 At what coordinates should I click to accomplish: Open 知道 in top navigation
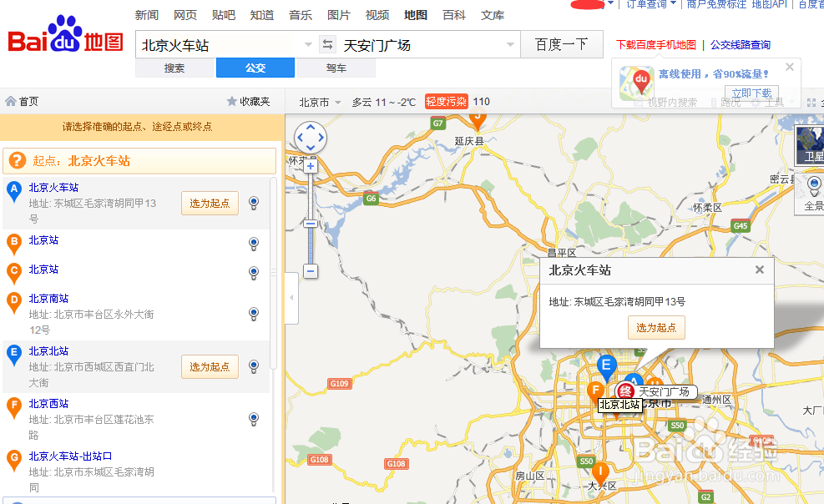point(262,15)
